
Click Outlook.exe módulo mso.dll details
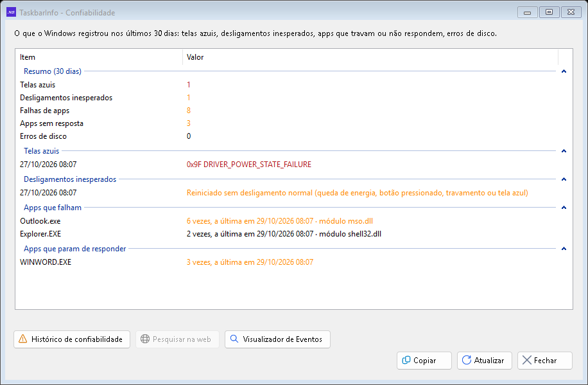(280, 221)
